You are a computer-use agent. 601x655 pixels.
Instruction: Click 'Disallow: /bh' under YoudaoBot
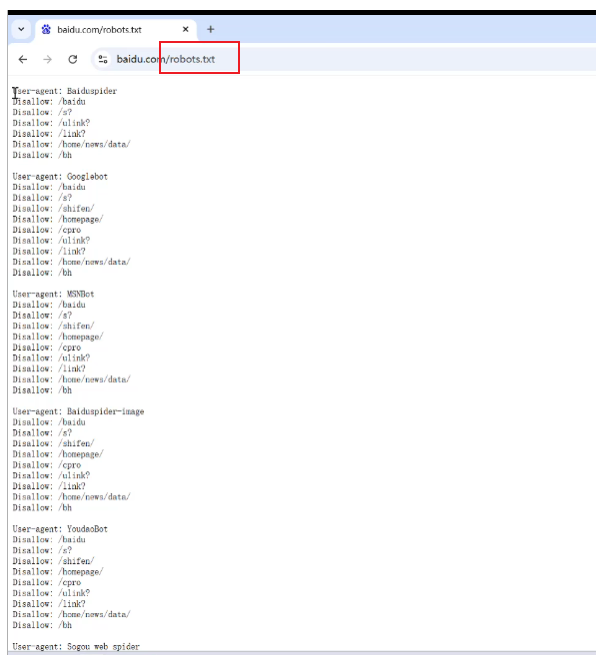point(42,625)
